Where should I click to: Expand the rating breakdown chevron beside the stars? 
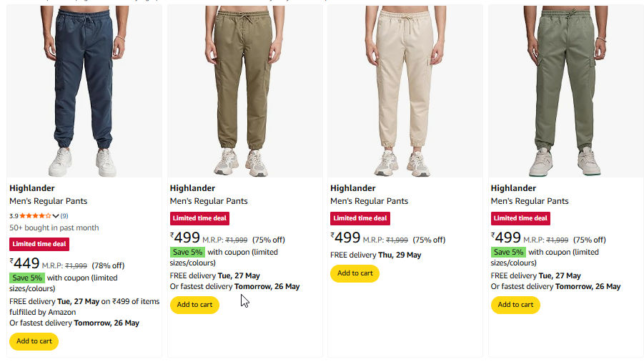pos(55,215)
